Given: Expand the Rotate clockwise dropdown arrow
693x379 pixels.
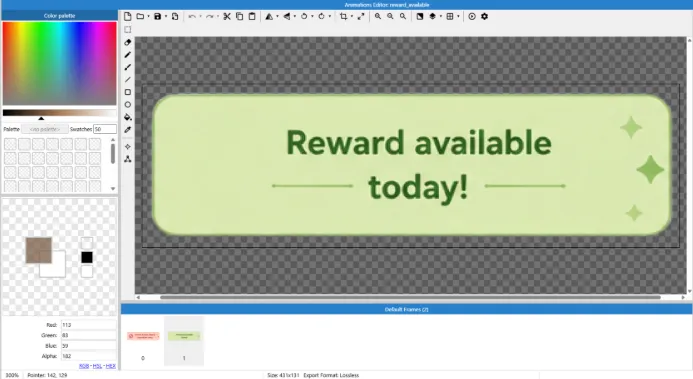Looking at the screenshot, I should point(330,16).
